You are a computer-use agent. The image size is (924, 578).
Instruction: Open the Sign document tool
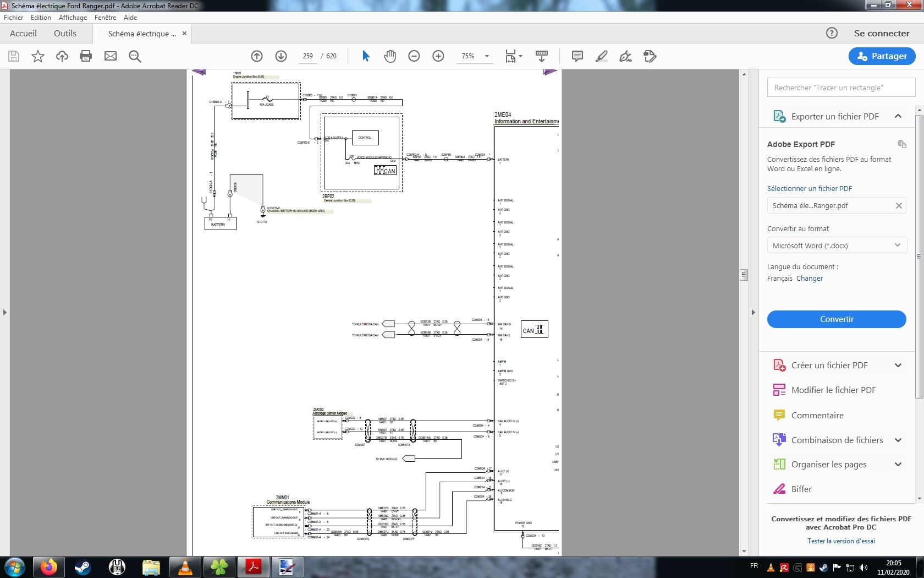pos(625,56)
